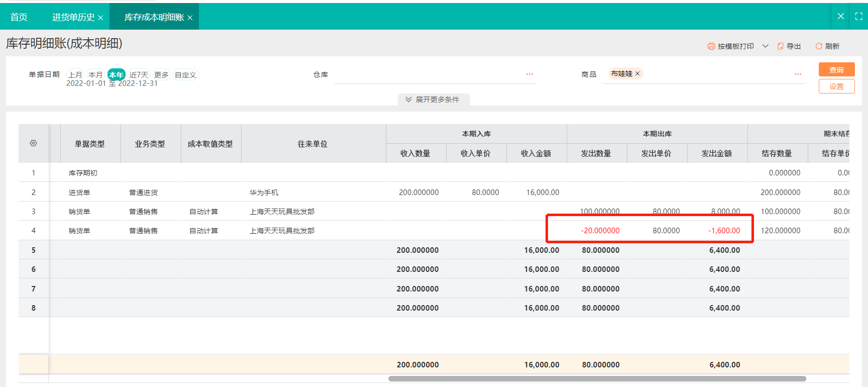Click the export icon labeled 导出
The width and height of the screenshot is (868, 387).
tap(780, 46)
